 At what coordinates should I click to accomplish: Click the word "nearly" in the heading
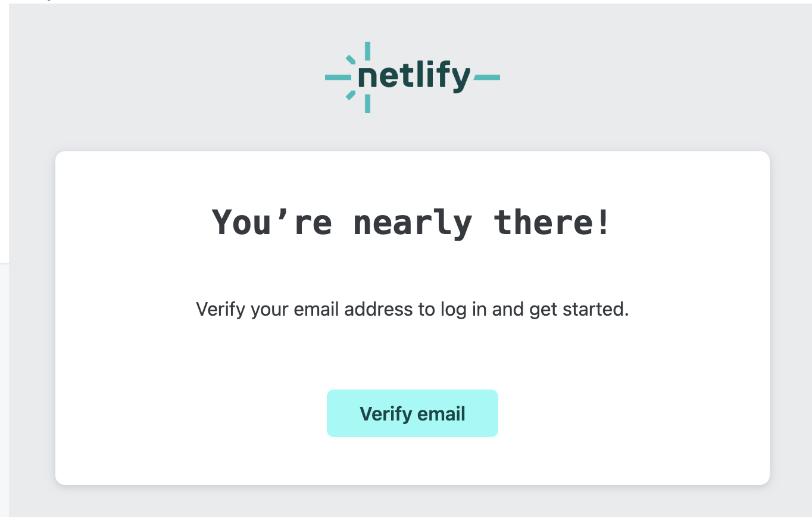412,223
